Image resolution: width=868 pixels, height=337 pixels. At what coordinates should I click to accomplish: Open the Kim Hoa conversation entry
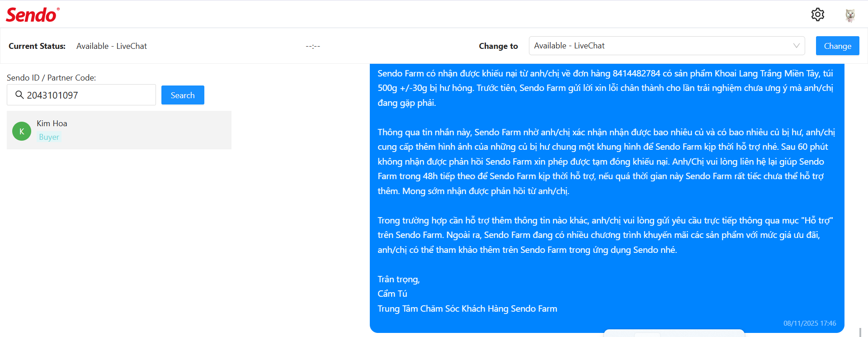coord(119,130)
